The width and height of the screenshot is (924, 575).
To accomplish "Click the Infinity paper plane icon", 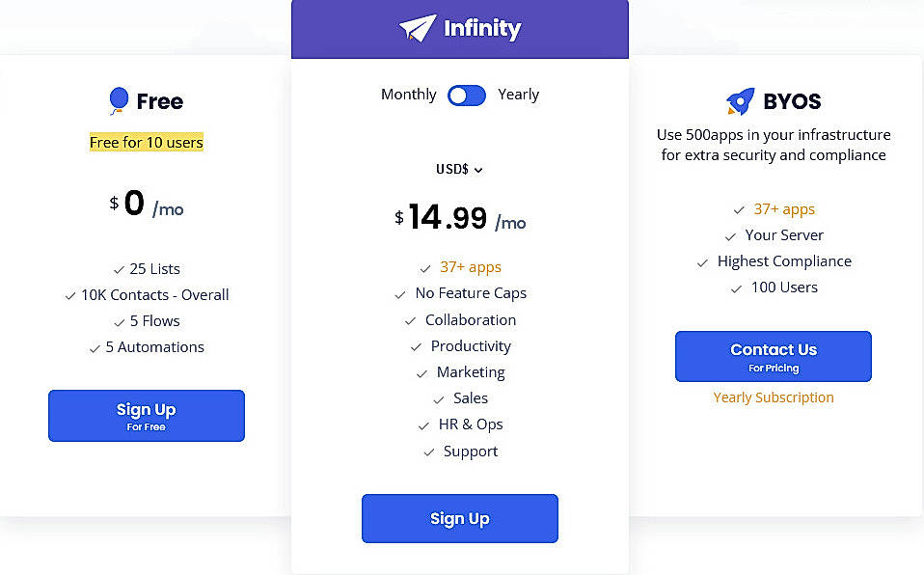I will coord(417,29).
